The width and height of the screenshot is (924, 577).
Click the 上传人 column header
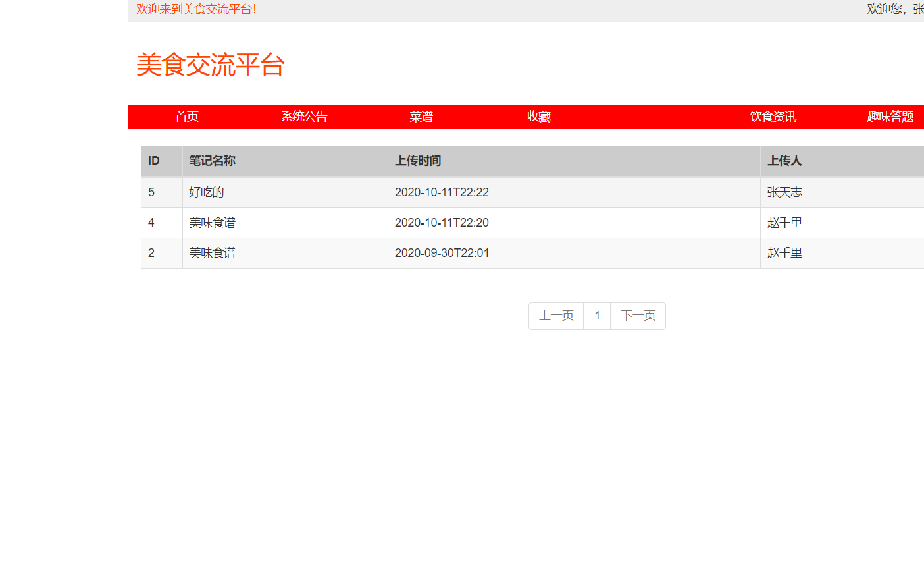[784, 161]
